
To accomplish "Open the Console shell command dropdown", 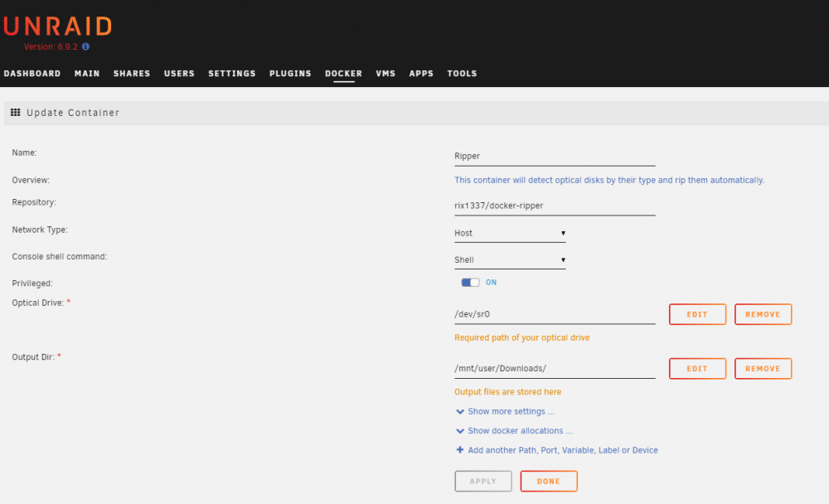I will pos(510,259).
